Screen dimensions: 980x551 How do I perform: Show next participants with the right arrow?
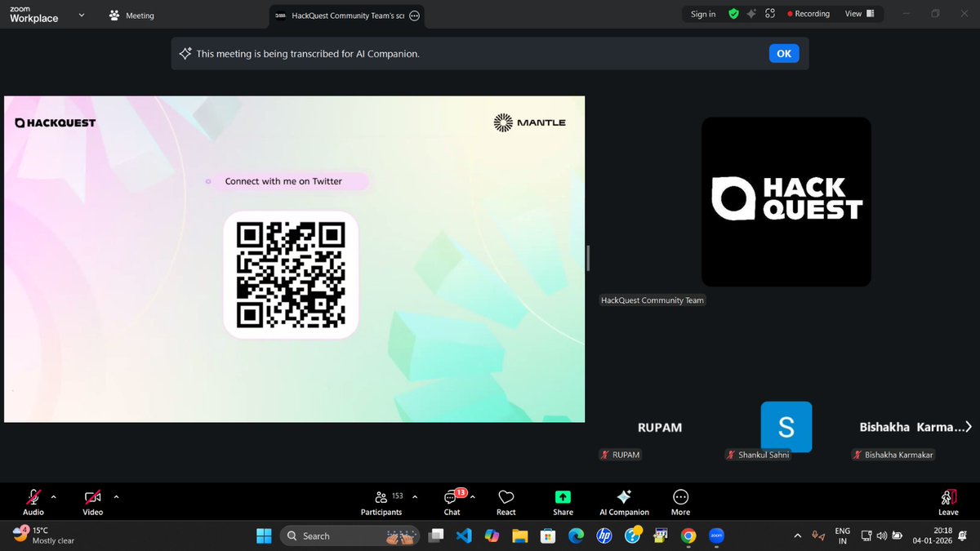(x=969, y=426)
